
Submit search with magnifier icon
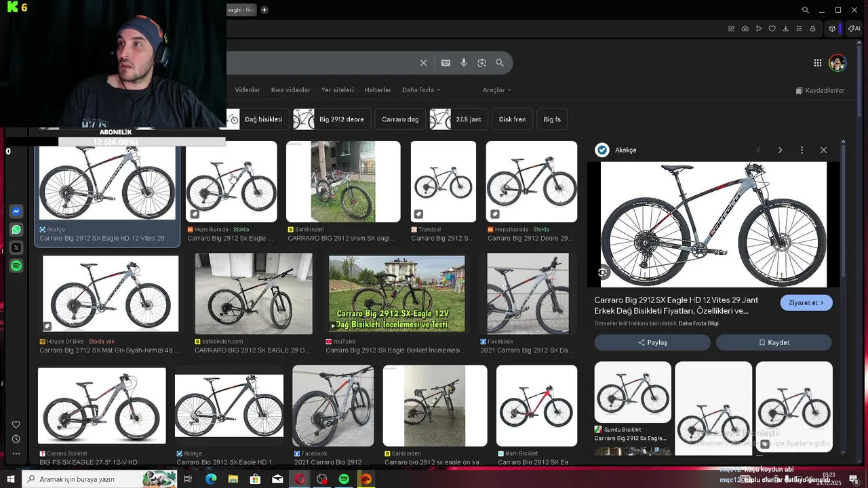coord(500,62)
